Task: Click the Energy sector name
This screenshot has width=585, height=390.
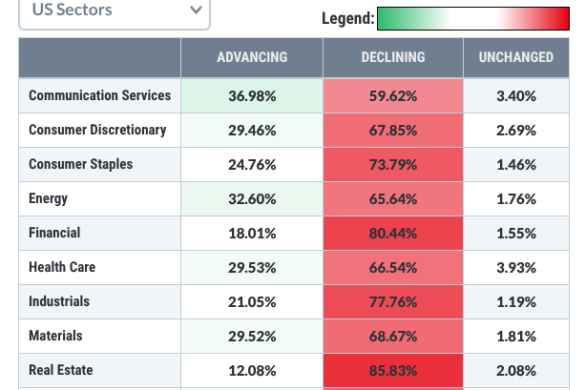Action: pyautogui.click(x=48, y=199)
